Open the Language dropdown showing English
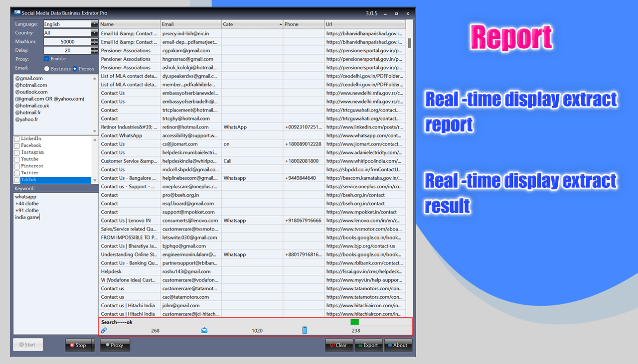 pyautogui.click(x=93, y=24)
